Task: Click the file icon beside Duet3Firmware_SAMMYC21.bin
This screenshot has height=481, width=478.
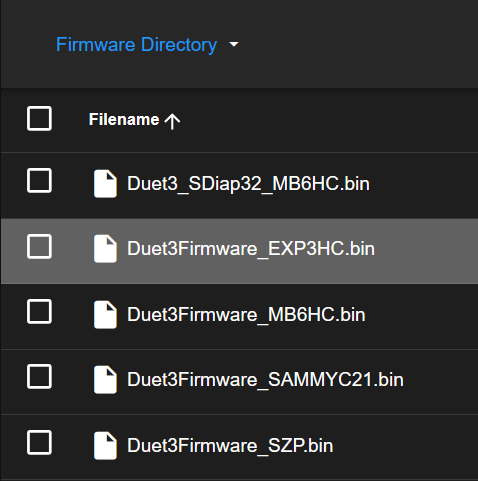Action: pos(105,379)
